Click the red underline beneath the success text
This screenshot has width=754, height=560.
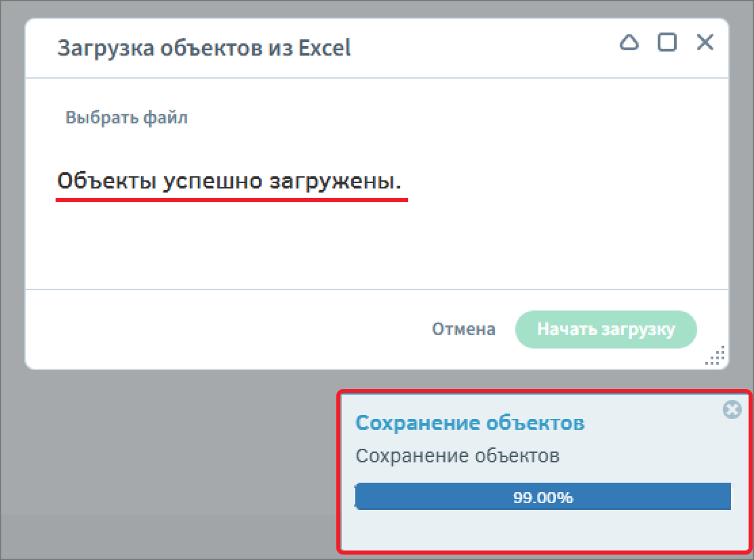click(232, 200)
